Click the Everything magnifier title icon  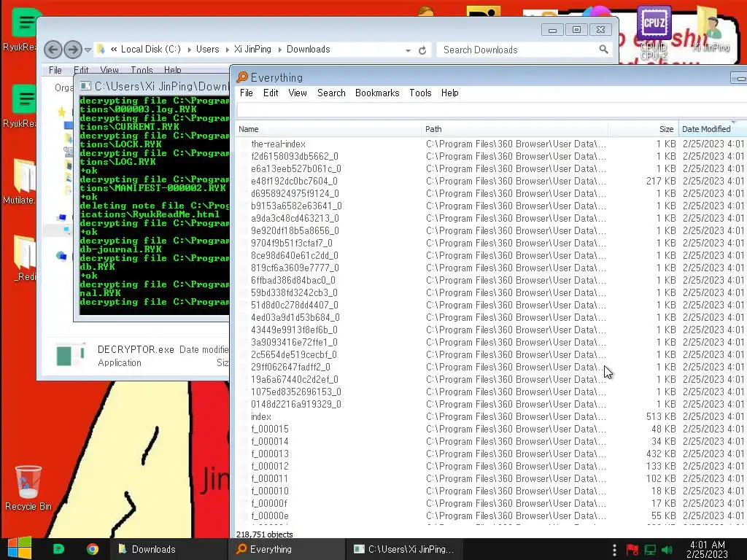242,77
